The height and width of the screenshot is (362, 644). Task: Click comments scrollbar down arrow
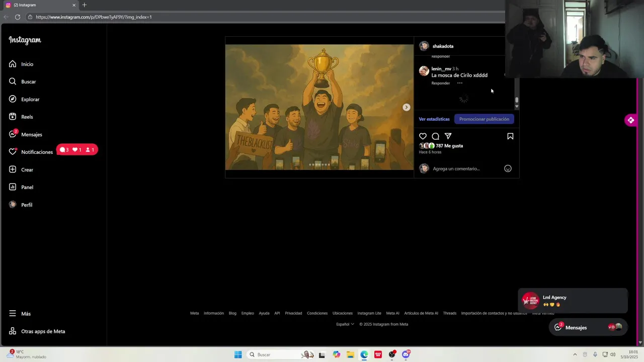[517, 107]
